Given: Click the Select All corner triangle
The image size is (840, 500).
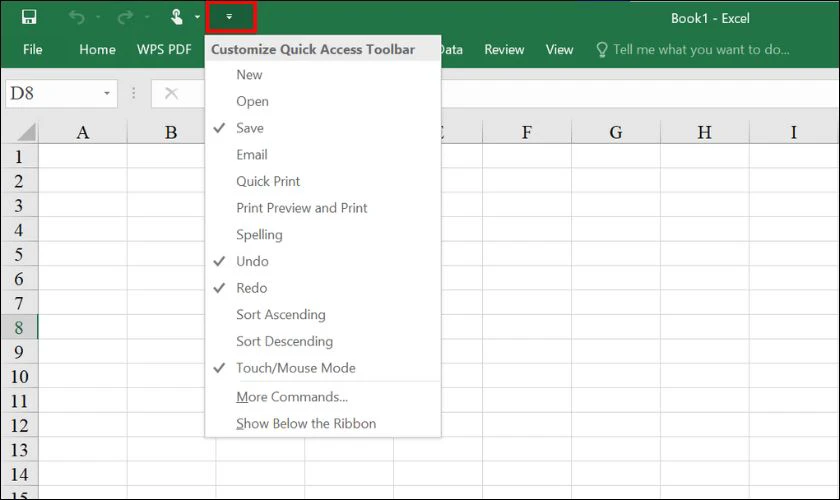Looking at the screenshot, I should [24, 132].
